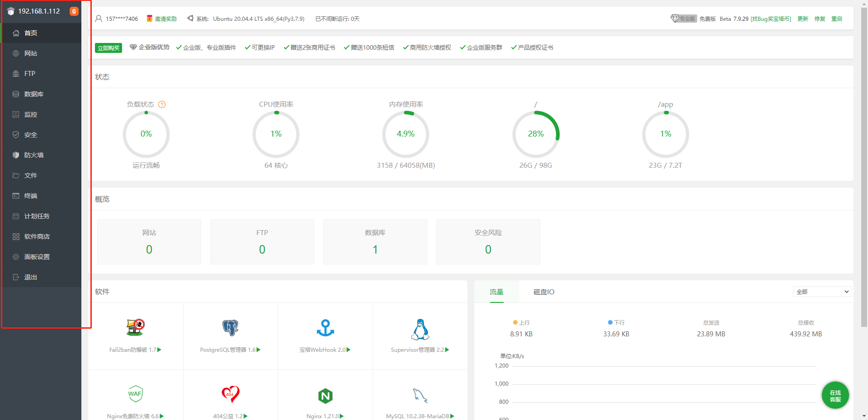Open the Nginx green hexagon icon
Image resolution: width=868 pixels, height=420 pixels.
325,396
